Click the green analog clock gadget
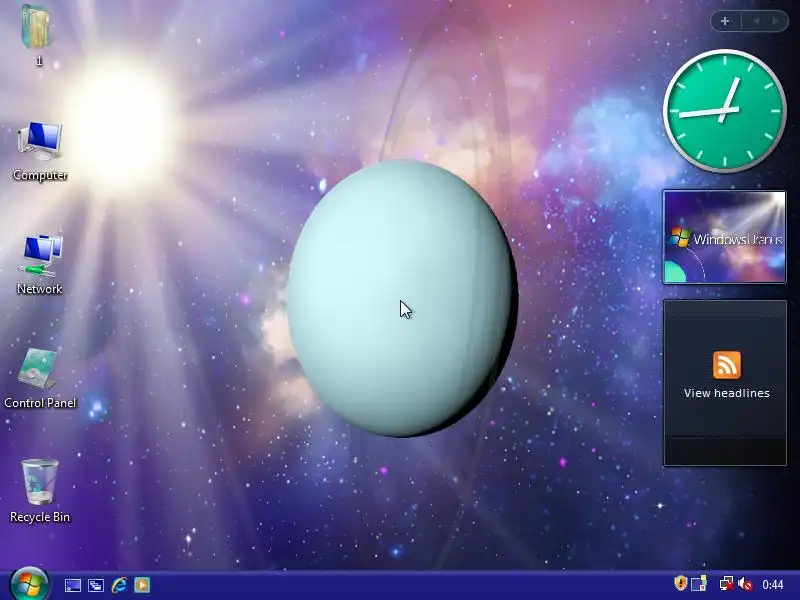The width and height of the screenshot is (800, 600). (x=724, y=111)
